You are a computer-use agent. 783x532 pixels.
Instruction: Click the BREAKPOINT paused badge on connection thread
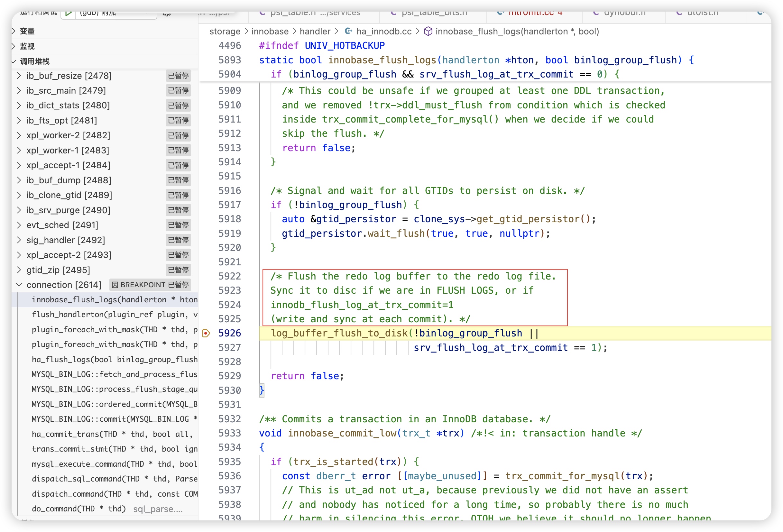coord(150,285)
